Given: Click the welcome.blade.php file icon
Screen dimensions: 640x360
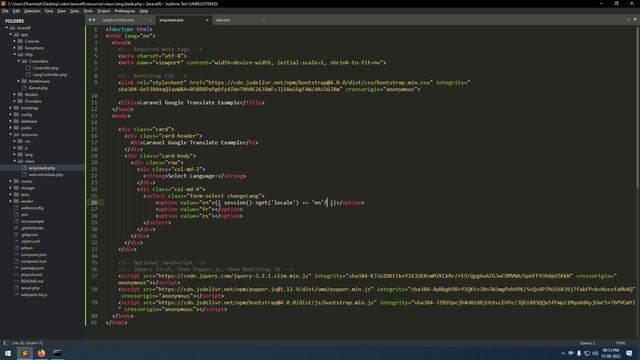Looking at the screenshot, I should [24, 175].
